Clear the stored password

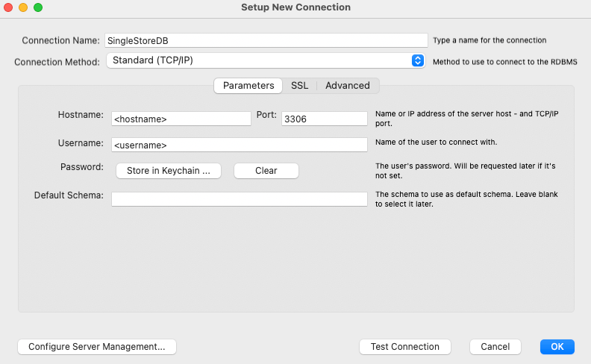pos(266,171)
